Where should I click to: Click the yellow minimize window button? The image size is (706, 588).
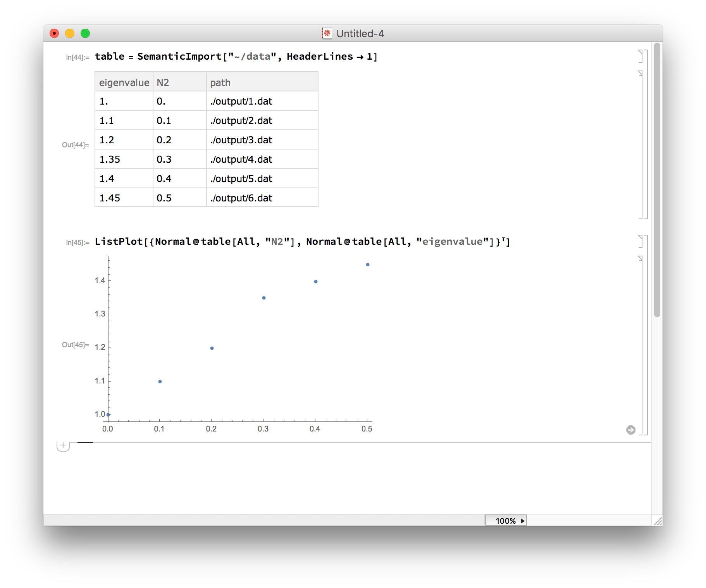pos(70,33)
